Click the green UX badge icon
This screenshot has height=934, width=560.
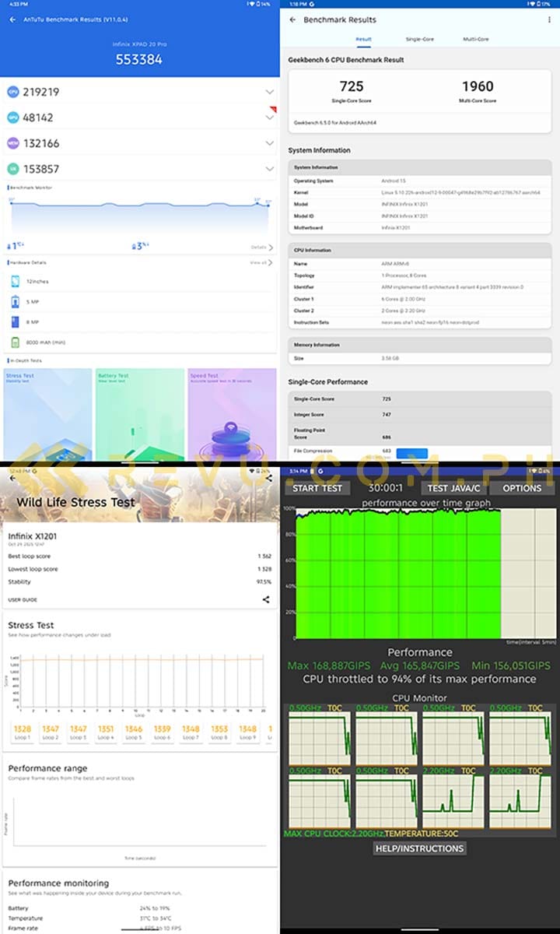(x=12, y=169)
